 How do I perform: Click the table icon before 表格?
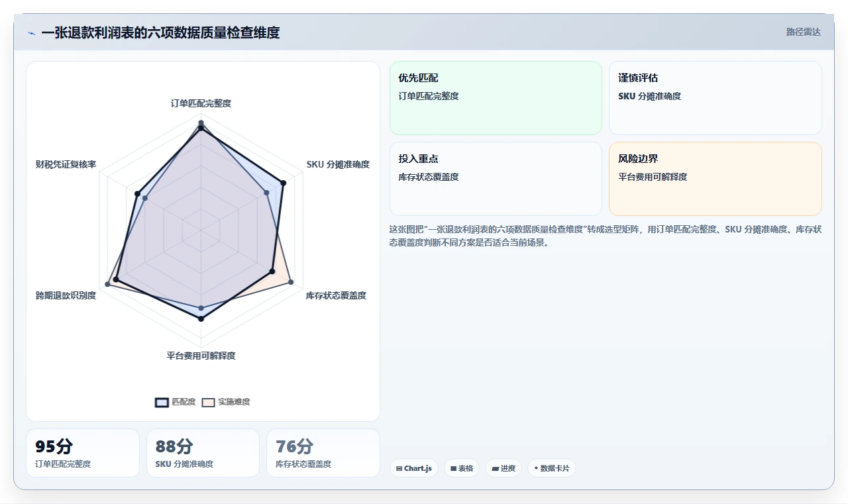pyautogui.click(x=453, y=468)
